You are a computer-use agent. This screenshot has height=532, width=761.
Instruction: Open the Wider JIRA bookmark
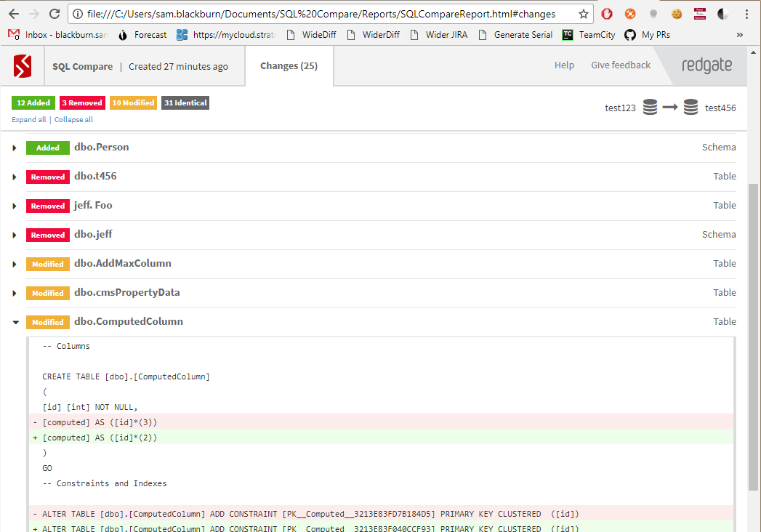click(x=439, y=35)
